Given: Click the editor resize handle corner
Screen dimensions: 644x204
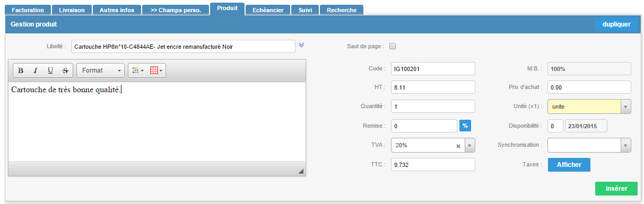Looking at the screenshot, I should coord(301,171).
